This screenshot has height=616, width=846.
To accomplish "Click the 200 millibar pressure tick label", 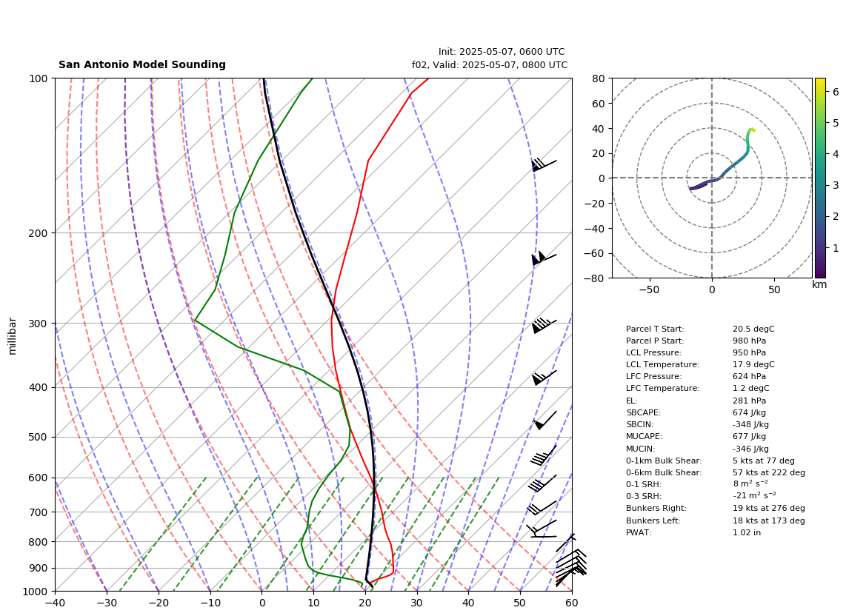I will click(x=38, y=233).
